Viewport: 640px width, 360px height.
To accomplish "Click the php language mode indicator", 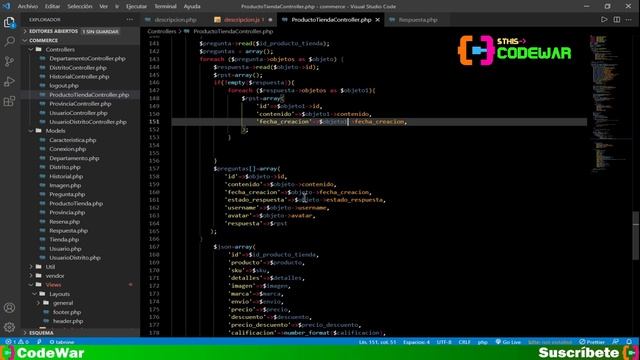I will (x=482, y=342).
